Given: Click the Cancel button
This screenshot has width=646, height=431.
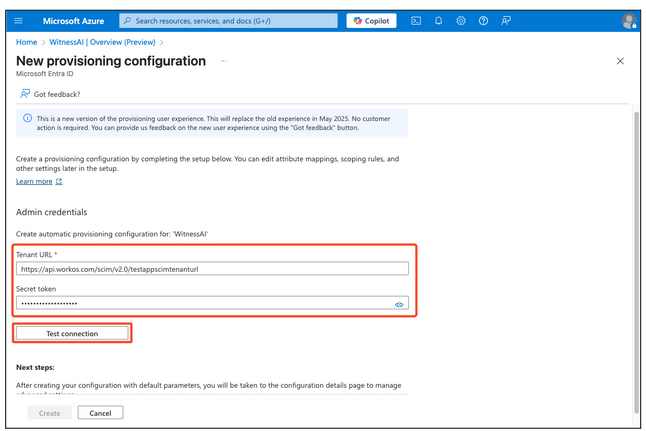Looking at the screenshot, I should [x=100, y=413].
